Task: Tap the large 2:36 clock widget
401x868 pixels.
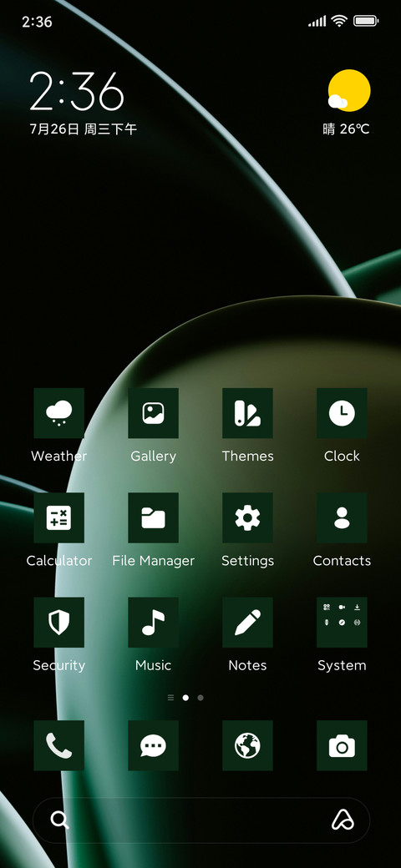Action: tap(76, 91)
